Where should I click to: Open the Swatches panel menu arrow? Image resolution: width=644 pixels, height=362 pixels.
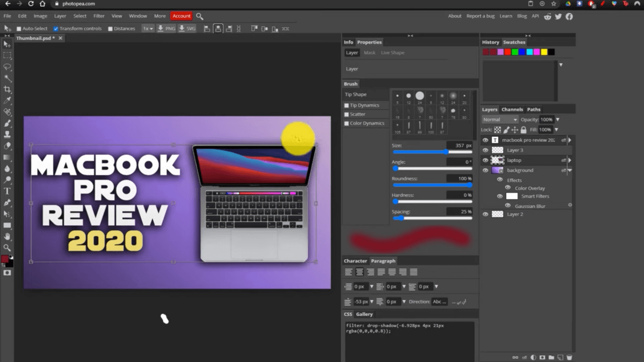coord(560,65)
